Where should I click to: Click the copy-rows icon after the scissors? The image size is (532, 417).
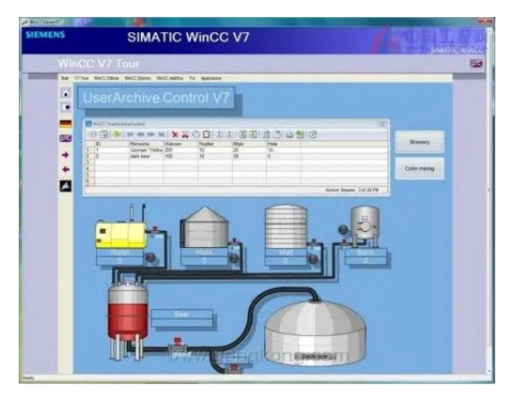tap(196, 135)
